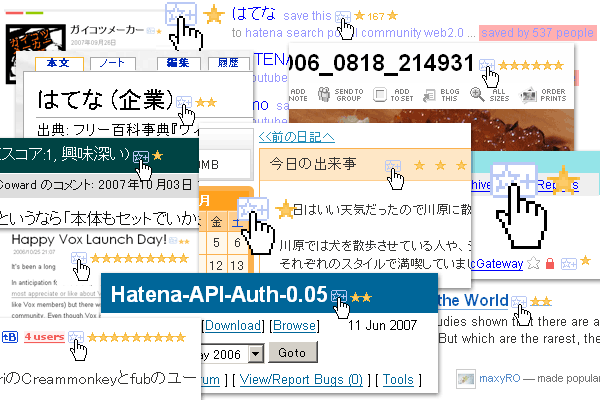
Task: Switch to the 編集 tab
Action: tap(178, 64)
